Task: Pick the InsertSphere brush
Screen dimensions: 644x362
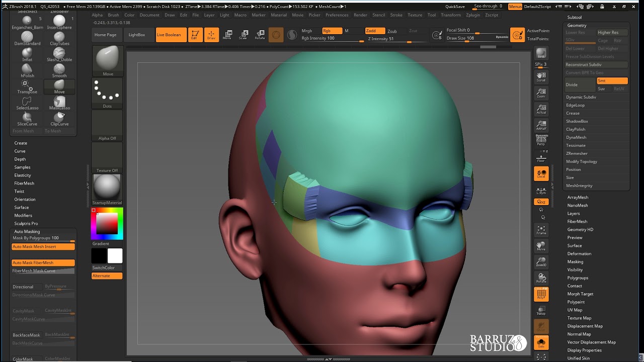Action: 59,23
